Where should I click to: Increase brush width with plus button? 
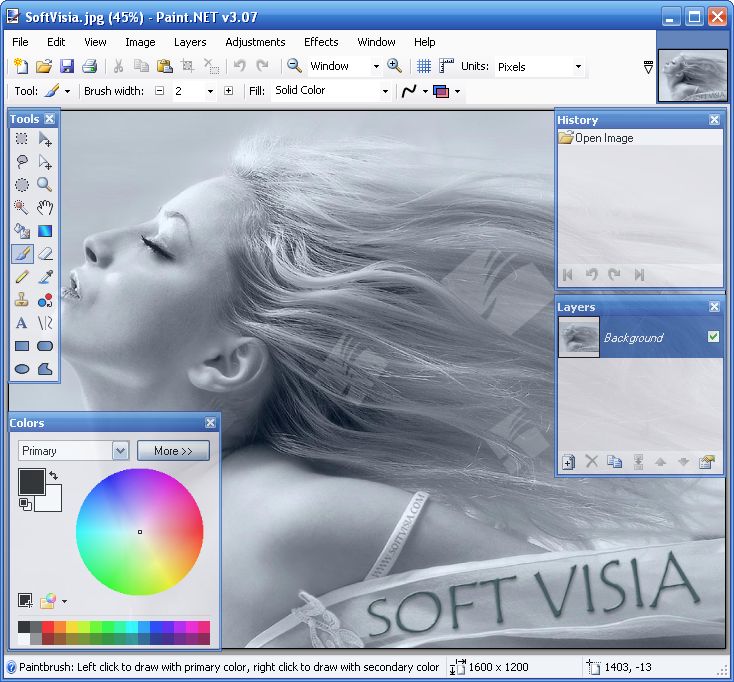228,91
